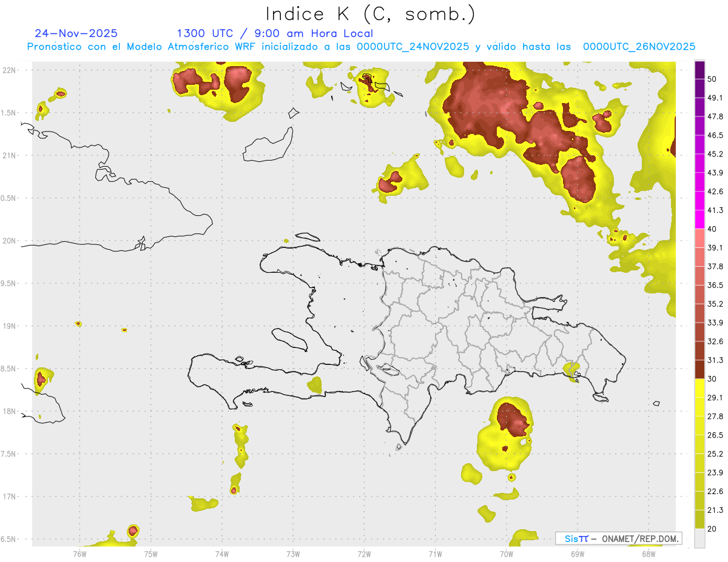Click the "76W" longitude label
Viewport: 728px width, 562px height.
pos(79,554)
